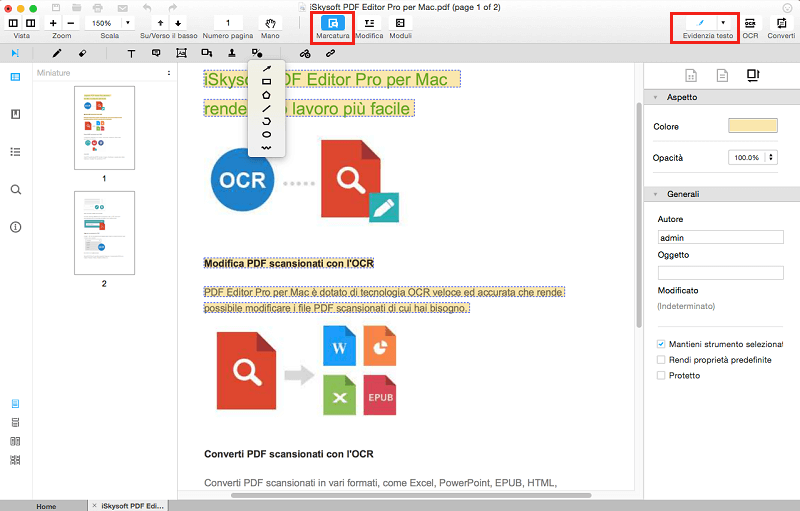Adjust the Opacità stepper arrows
The image size is (800, 511).
(771, 158)
